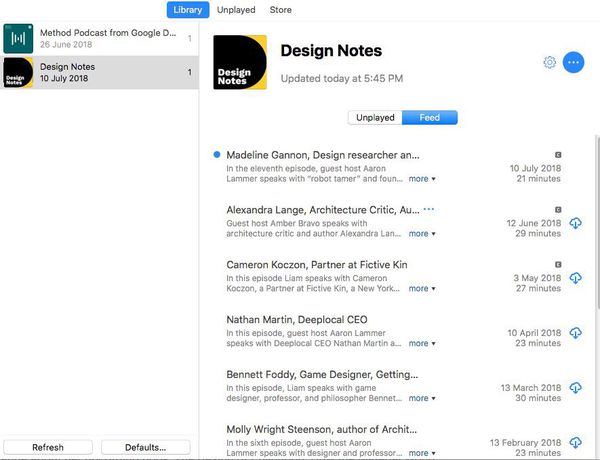Open ellipsis menu beside Alexandra Lange title
600x460 pixels.
pos(429,209)
